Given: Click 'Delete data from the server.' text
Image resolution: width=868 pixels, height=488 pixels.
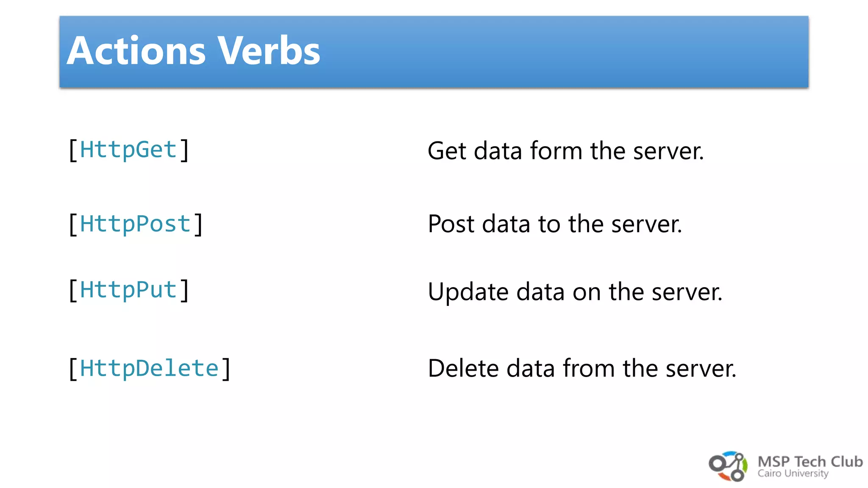Looking at the screenshot, I should click(582, 368).
